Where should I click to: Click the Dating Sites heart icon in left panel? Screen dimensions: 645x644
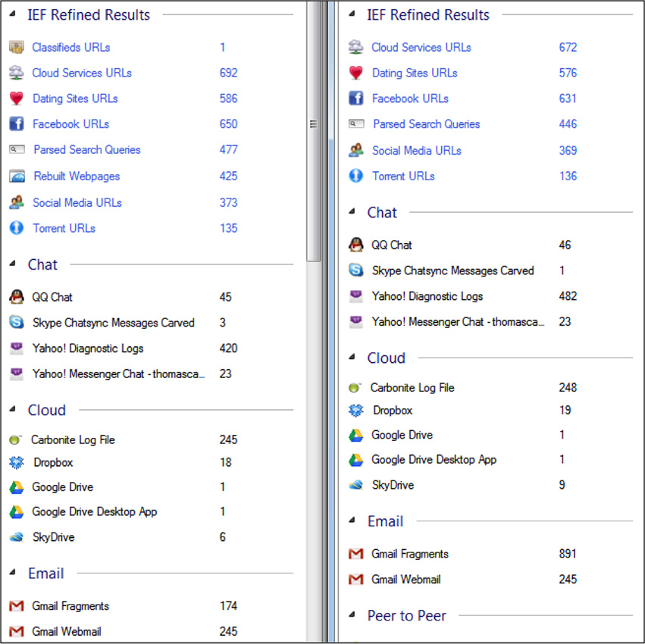(x=17, y=98)
